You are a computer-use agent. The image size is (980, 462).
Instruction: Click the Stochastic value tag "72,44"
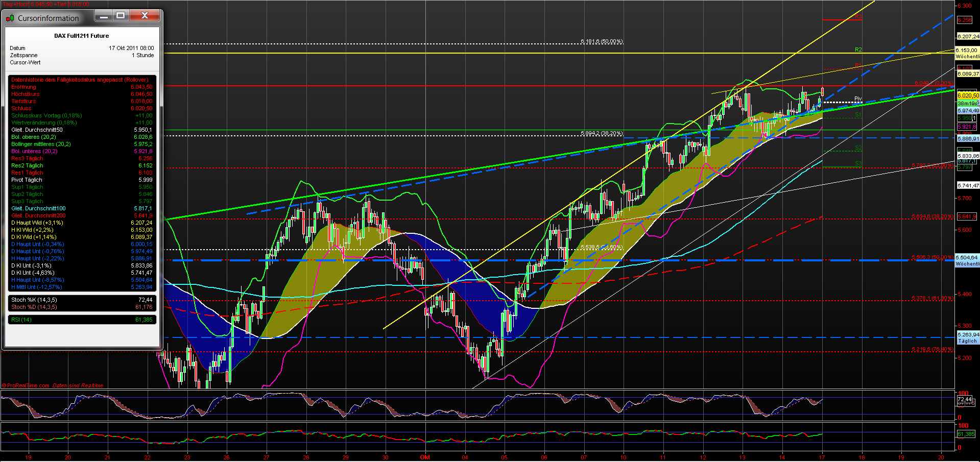point(966,399)
